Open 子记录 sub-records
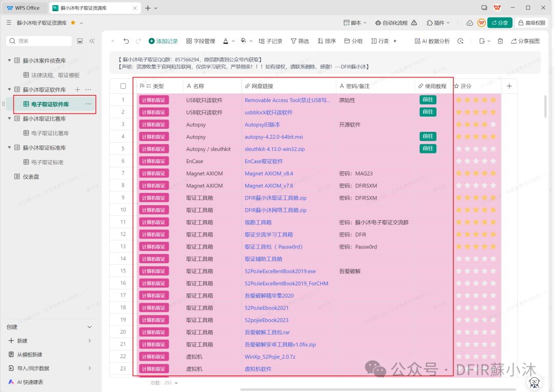554x392 pixels. tap(270, 41)
